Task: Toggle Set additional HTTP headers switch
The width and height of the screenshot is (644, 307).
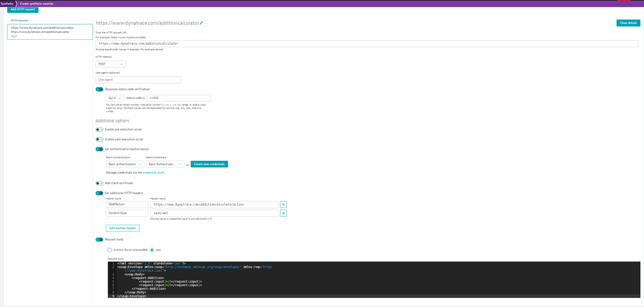Action: pyautogui.click(x=99, y=193)
